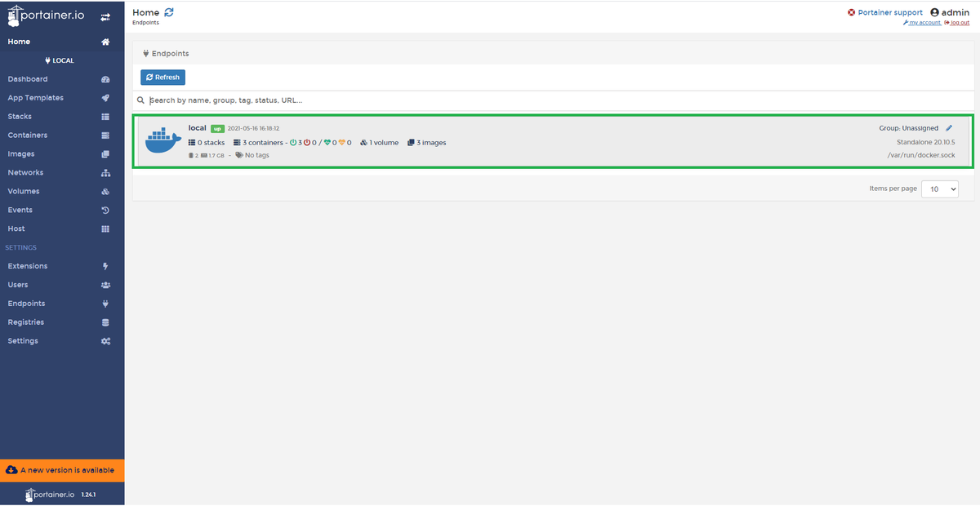The image size is (980, 506).
Task: Click the log out link
Action: pyautogui.click(x=957, y=23)
